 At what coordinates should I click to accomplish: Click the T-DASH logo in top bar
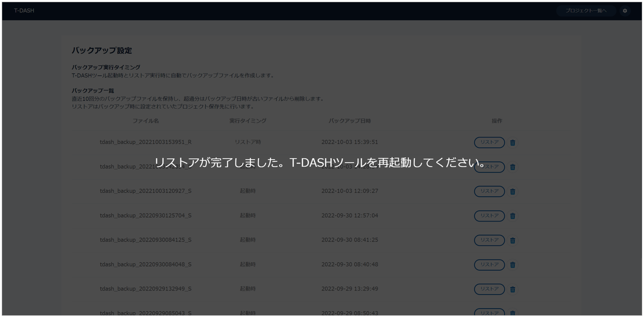[24, 11]
